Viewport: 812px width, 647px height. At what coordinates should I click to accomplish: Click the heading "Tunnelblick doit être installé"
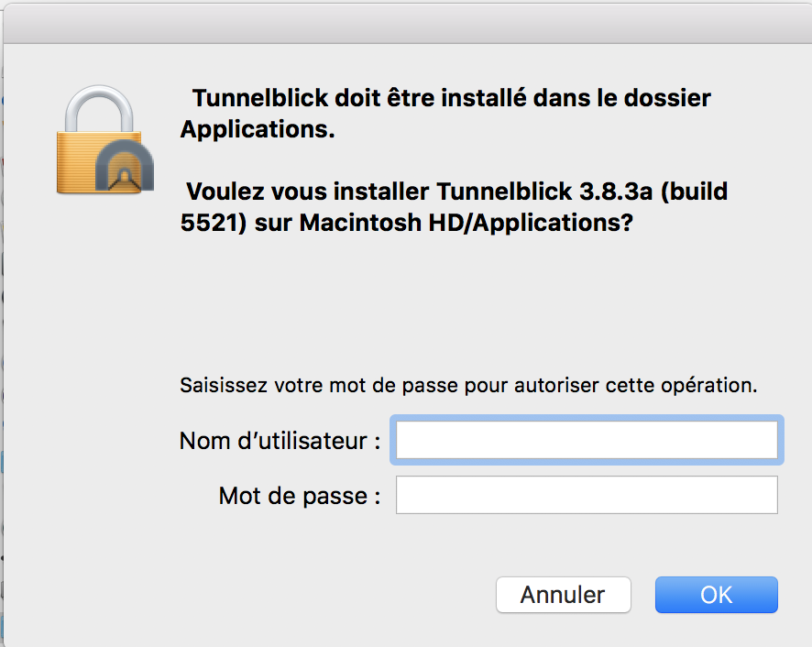click(x=360, y=98)
